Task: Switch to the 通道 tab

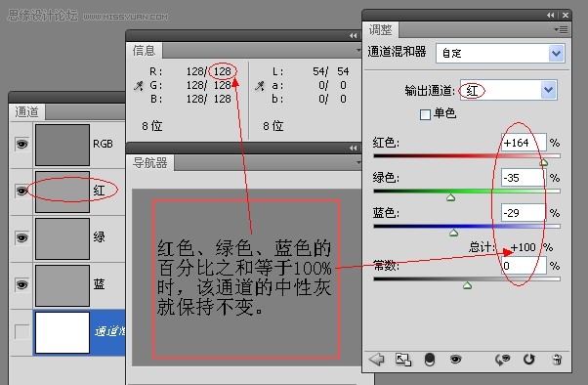Action: [x=26, y=111]
